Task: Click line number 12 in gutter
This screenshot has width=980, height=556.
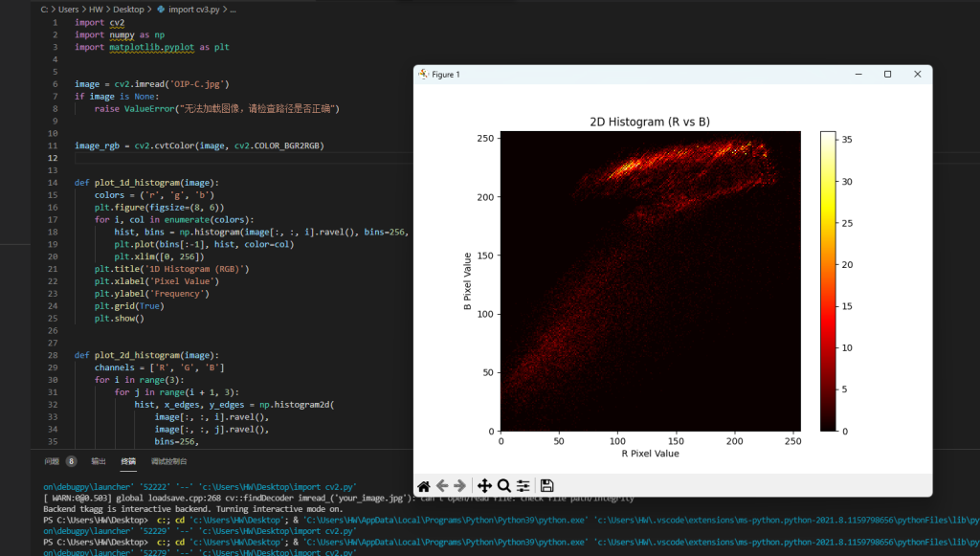Action: point(54,158)
